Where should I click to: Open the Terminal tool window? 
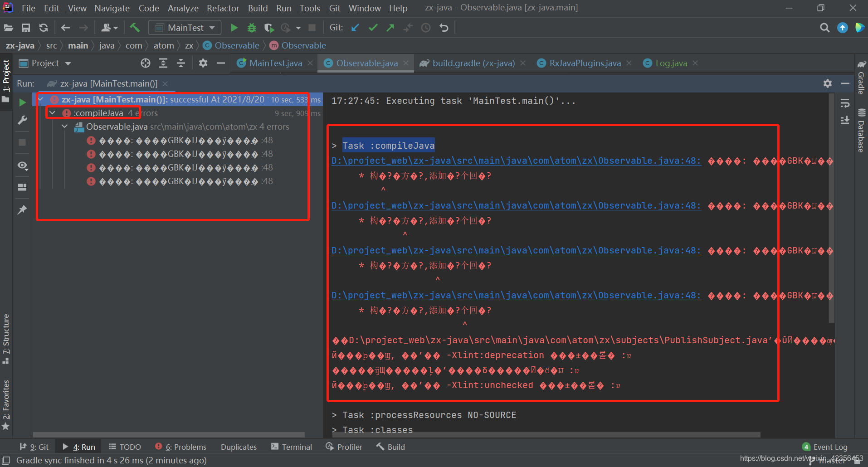point(292,447)
